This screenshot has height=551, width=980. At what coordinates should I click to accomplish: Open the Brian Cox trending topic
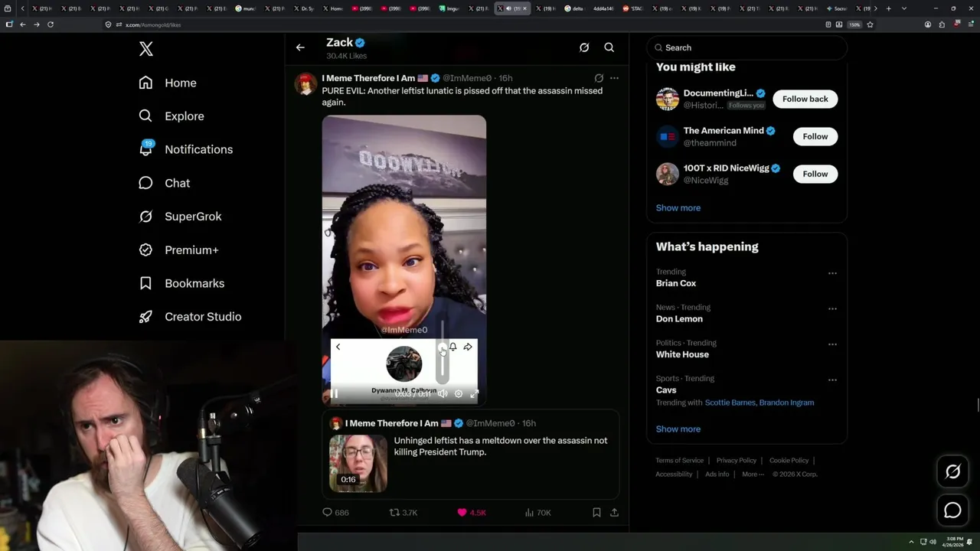point(676,283)
